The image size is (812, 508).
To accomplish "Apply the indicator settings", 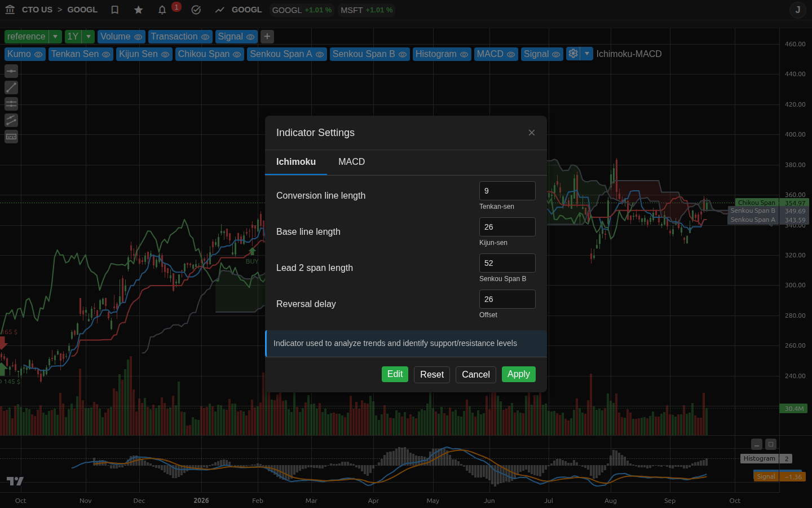I will 519,374.
